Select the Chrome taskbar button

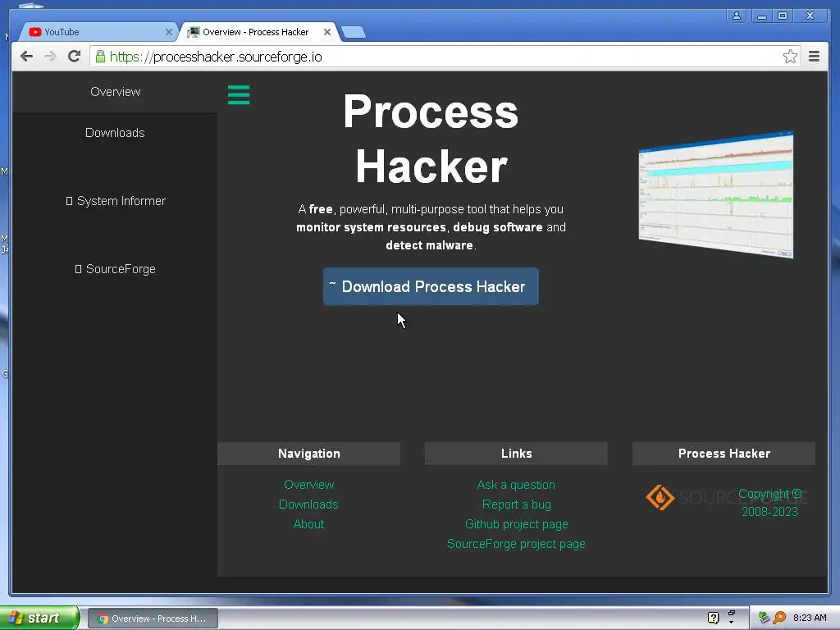click(x=153, y=619)
